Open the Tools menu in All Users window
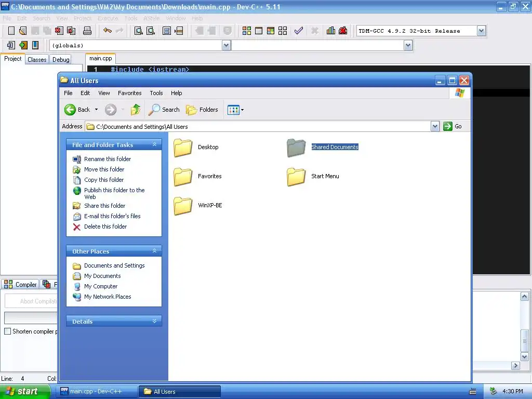 click(x=156, y=93)
